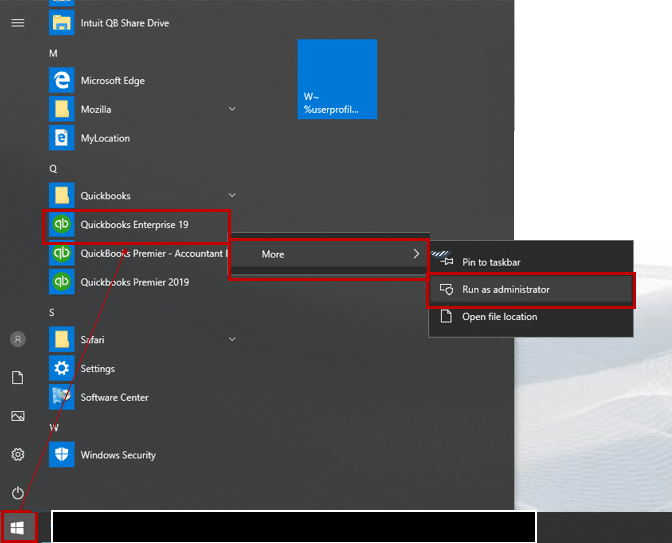Viewport: 672px width, 543px height.
Task: Jump to letter S section header
Action: 52,312
